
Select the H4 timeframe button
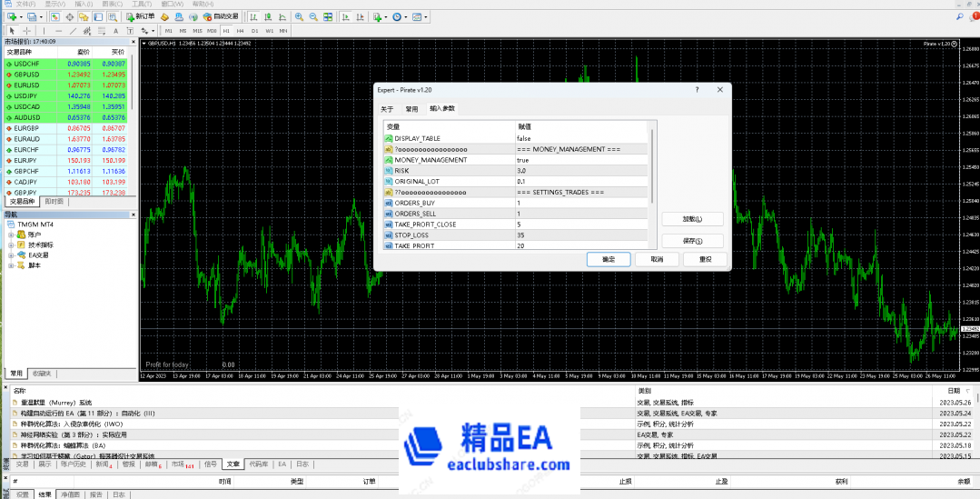pos(241,30)
